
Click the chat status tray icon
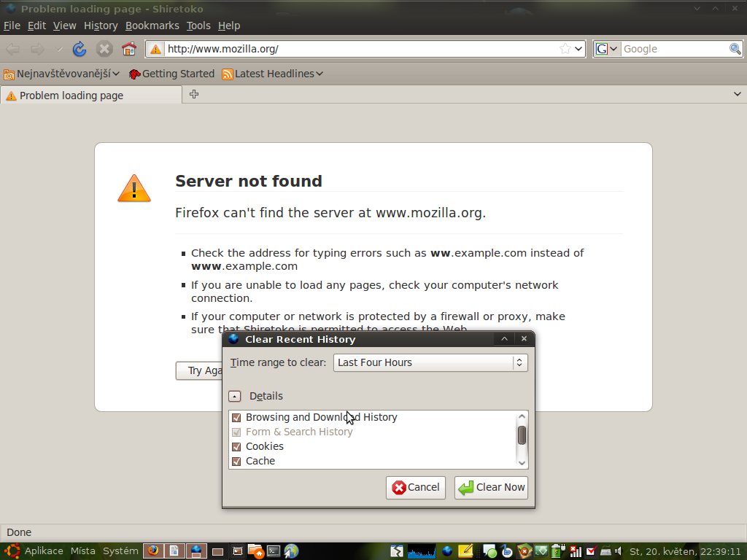pyautogui.click(x=489, y=551)
